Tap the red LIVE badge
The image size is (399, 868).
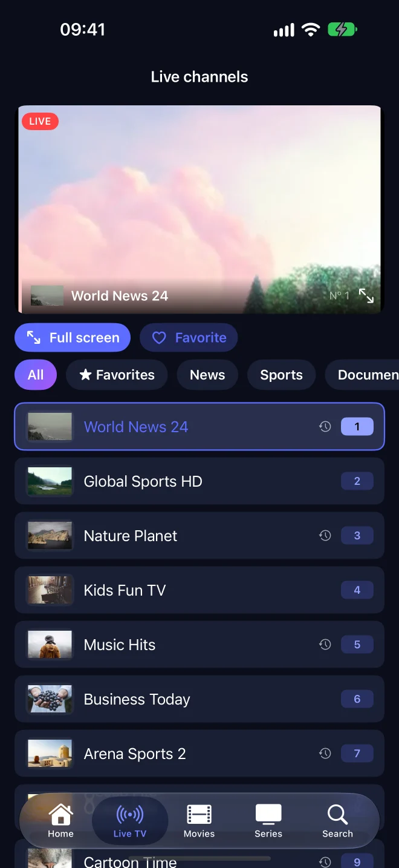point(40,121)
